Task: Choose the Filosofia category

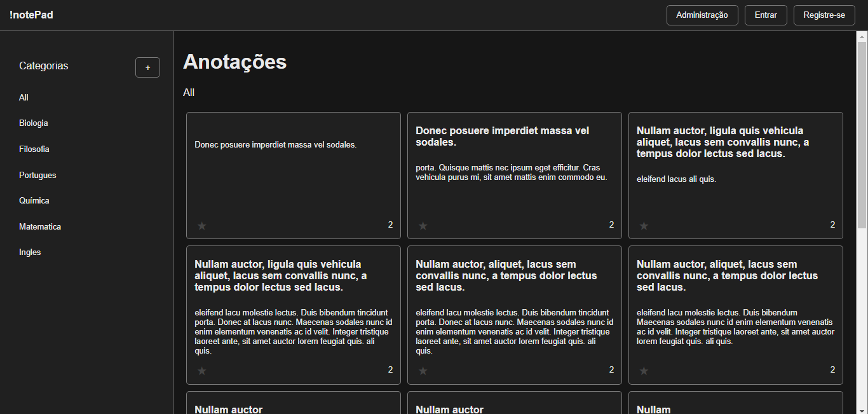Action: coord(34,149)
